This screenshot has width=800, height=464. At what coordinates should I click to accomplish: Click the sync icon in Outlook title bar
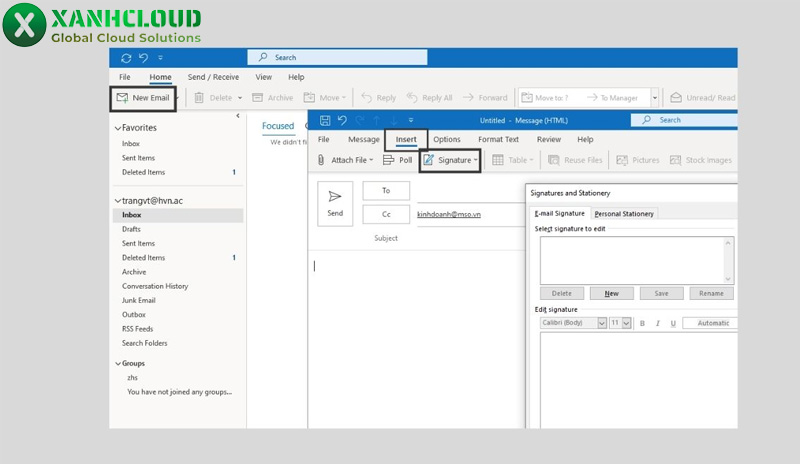[x=126, y=58]
